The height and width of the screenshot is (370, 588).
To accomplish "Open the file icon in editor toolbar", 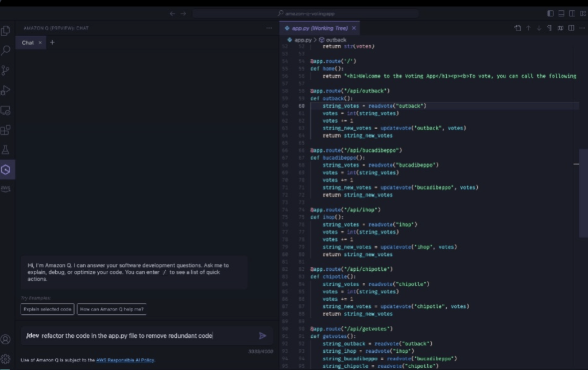I will 517,28.
